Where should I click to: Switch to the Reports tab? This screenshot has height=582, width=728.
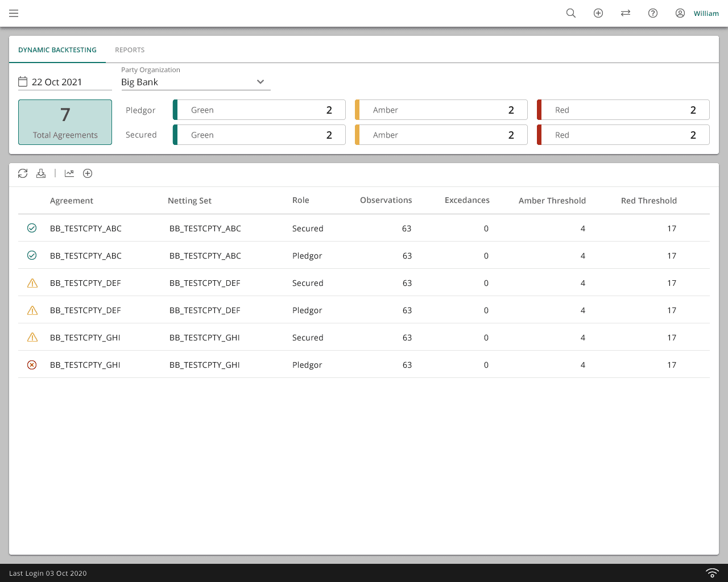(x=130, y=50)
